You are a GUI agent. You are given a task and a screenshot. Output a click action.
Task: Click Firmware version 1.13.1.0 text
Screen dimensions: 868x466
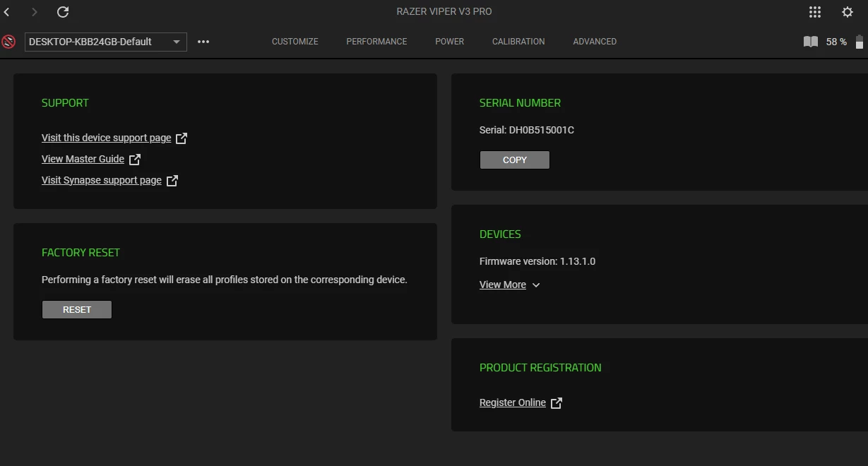[537, 261]
